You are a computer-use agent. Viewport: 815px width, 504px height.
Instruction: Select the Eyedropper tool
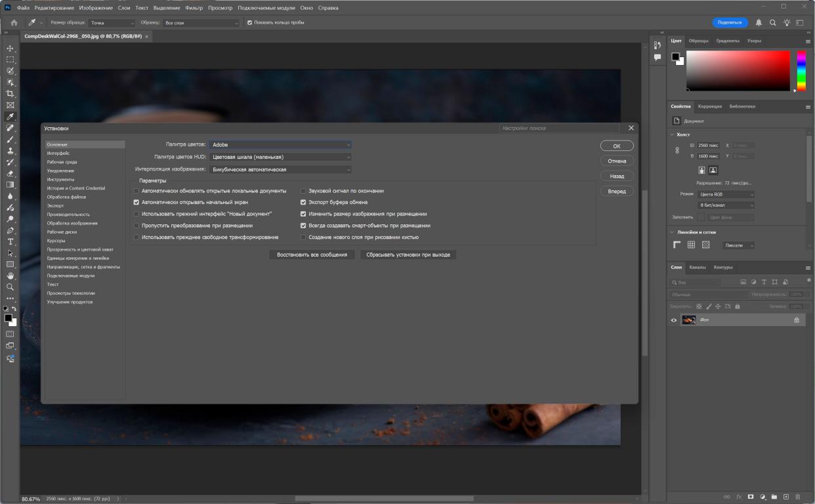[10, 117]
